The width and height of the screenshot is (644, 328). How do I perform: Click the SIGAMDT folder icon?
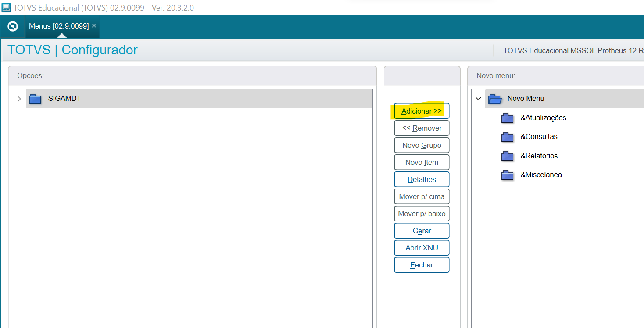pyautogui.click(x=35, y=99)
